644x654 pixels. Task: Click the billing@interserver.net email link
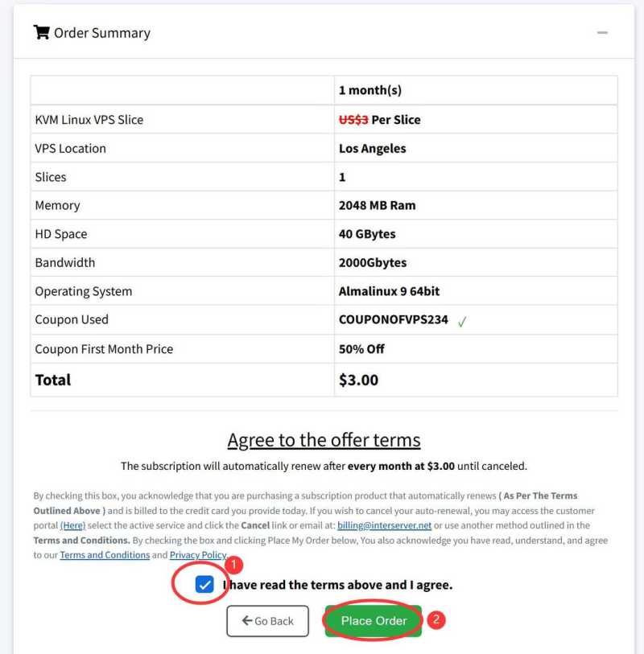click(384, 525)
